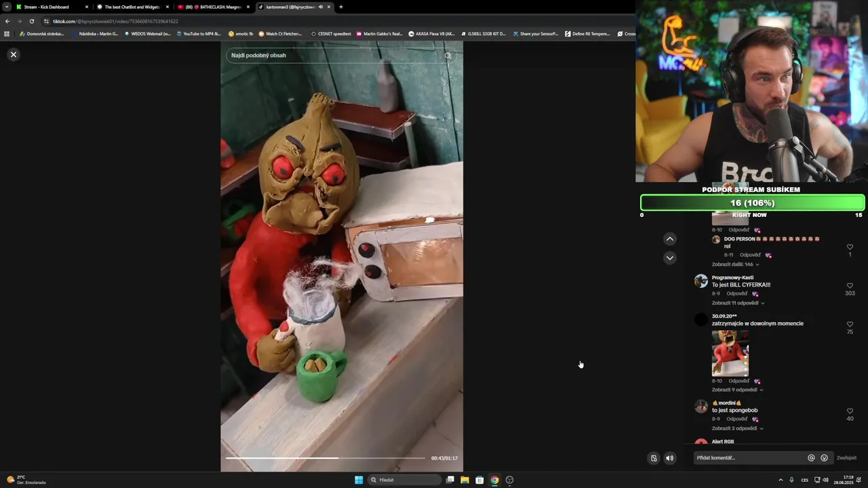Open the CESNET speedtest bookmark
868x488 pixels.
331,33
